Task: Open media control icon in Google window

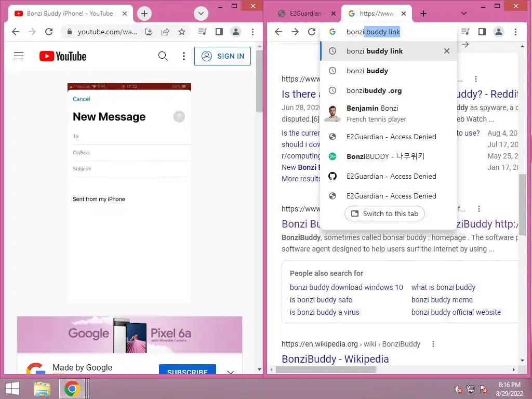Action: point(465,32)
